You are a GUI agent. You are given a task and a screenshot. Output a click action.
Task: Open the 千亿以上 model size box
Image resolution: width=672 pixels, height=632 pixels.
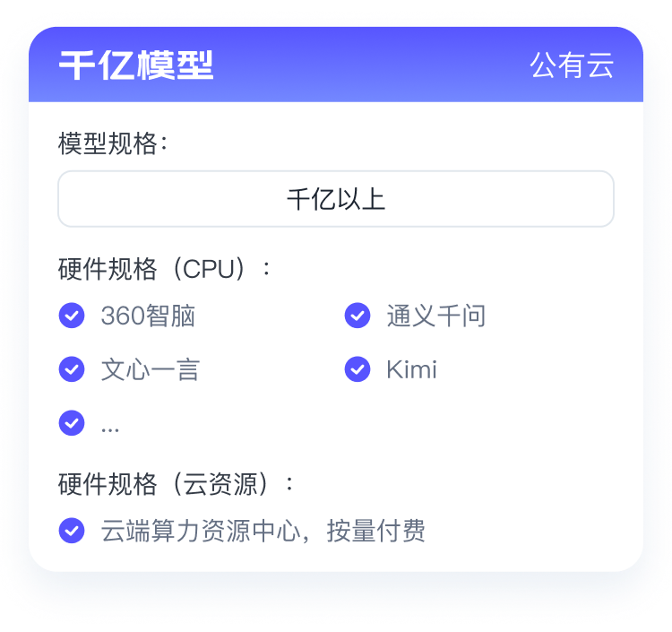point(336,199)
